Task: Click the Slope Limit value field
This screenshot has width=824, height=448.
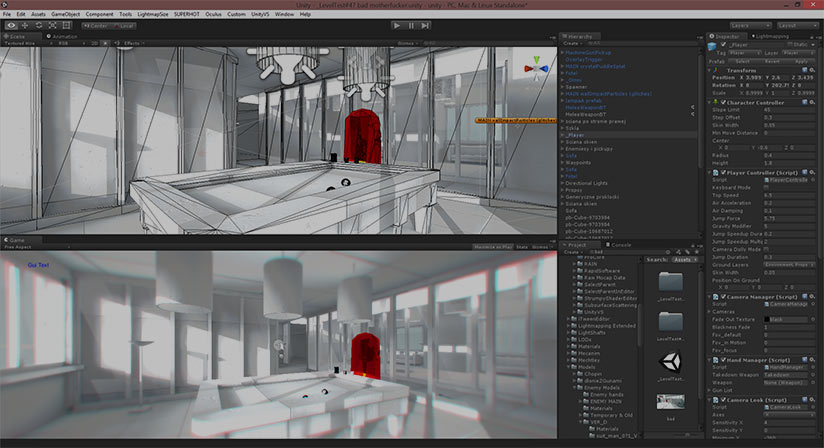Action: click(x=789, y=110)
